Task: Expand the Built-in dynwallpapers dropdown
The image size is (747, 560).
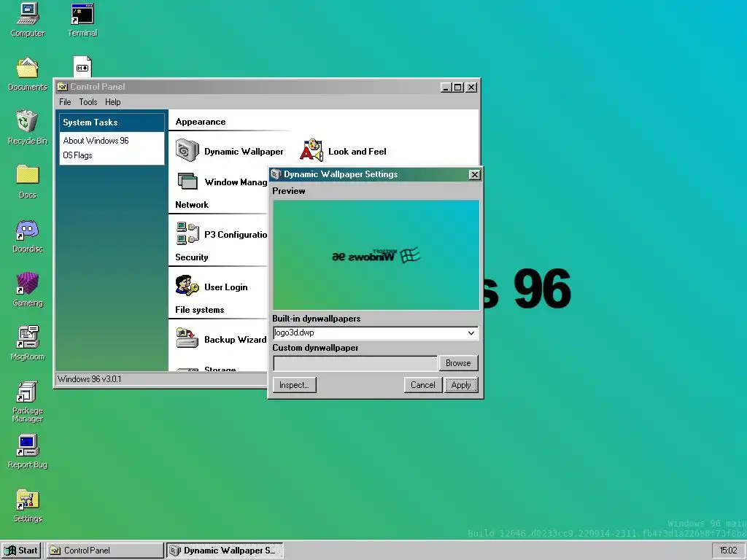Action: pyautogui.click(x=471, y=332)
